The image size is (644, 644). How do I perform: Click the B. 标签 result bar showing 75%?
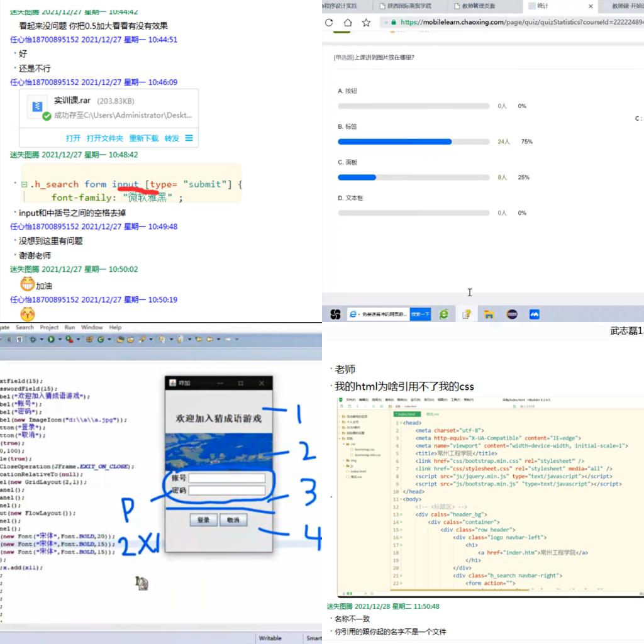414,142
